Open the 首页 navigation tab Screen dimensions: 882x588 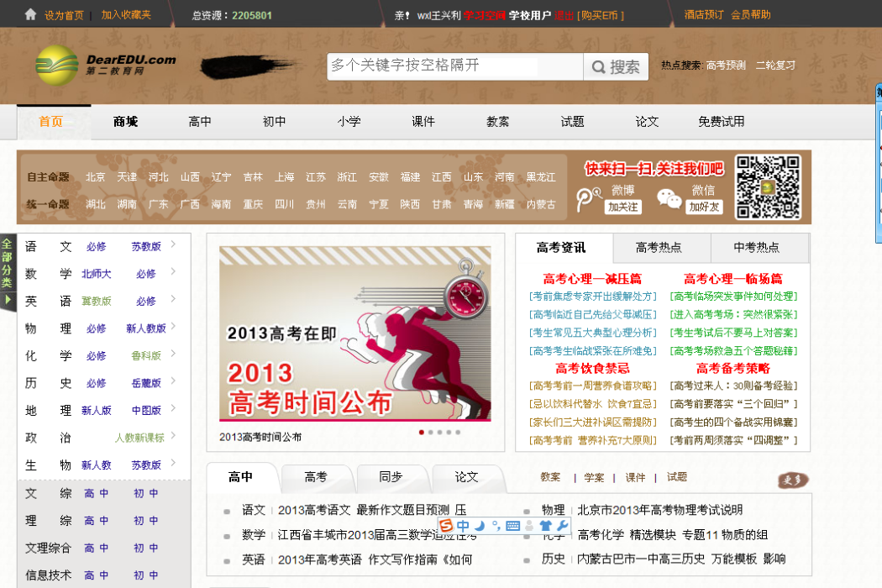pos(51,122)
